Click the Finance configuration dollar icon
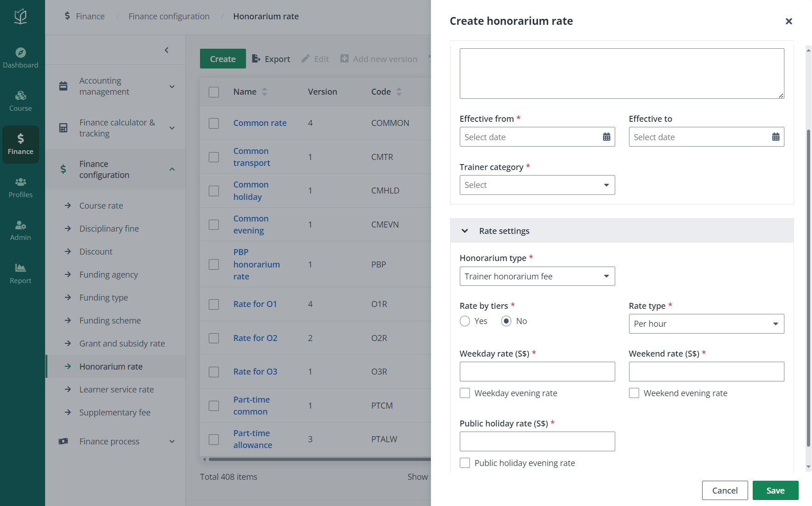This screenshot has height=506, width=812. [63, 169]
